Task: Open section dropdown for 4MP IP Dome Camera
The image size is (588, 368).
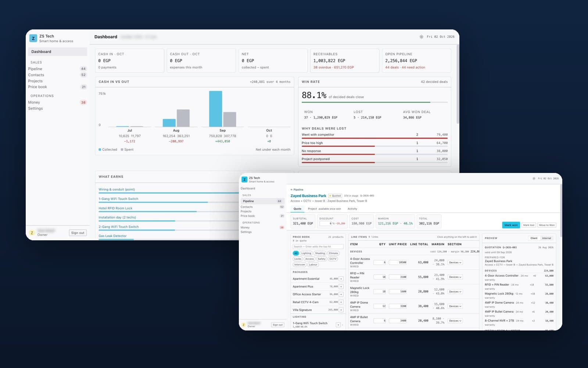Action: tap(455, 306)
